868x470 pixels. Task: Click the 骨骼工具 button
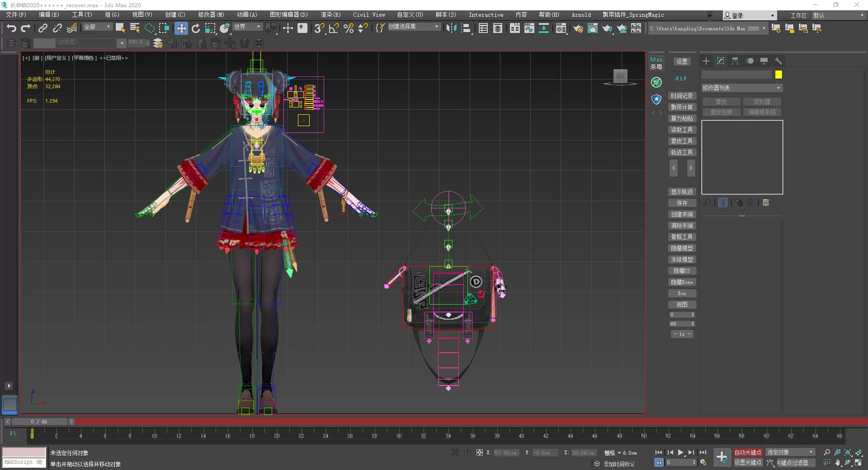point(682,237)
